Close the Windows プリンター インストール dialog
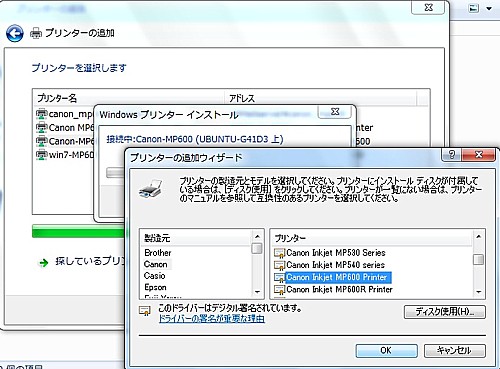The width and height of the screenshot is (500, 369). click(335, 112)
